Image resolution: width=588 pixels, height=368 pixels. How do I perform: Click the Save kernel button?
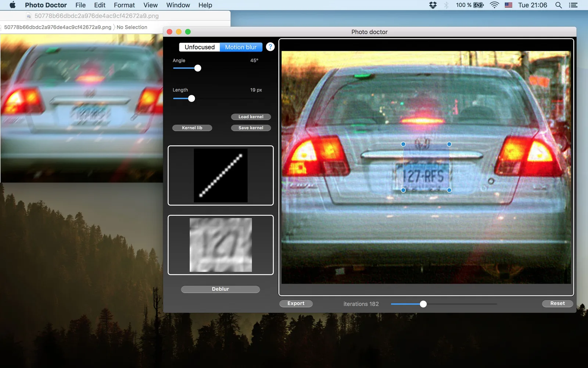(251, 128)
